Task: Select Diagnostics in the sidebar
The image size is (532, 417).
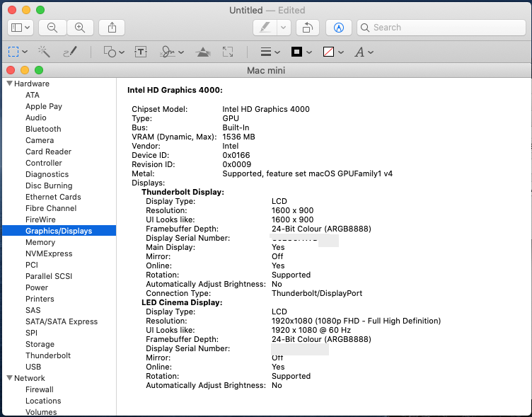Action: [x=47, y=174]
